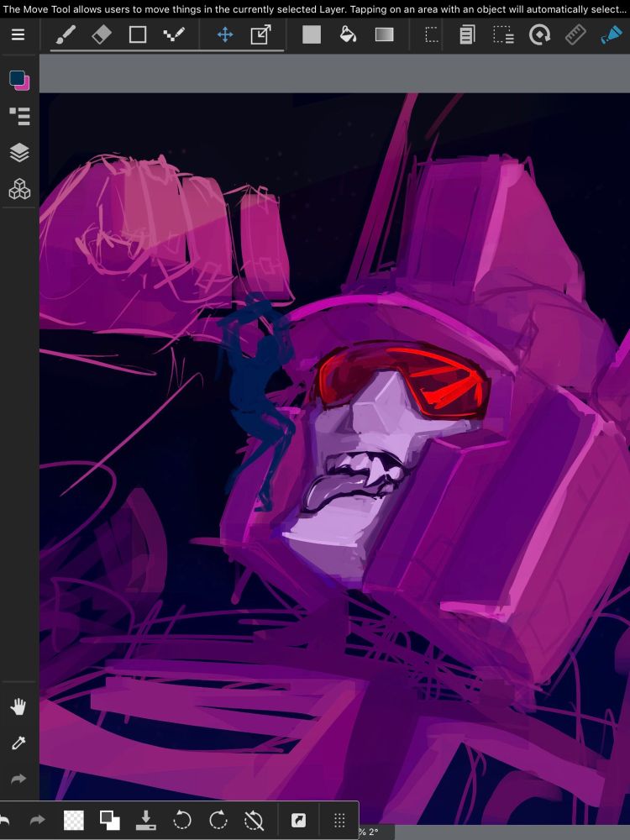630x840 pixels.
Task: Select the Ruler tool
Action: (575, 35)
